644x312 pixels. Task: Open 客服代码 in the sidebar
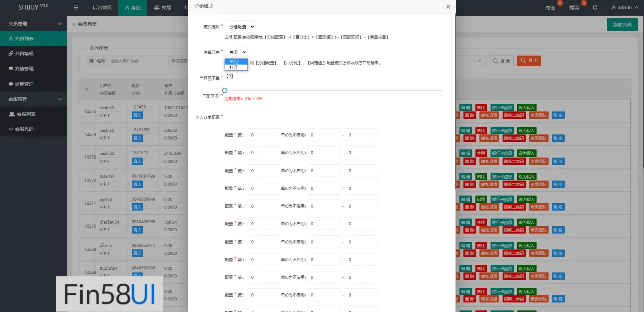click(33, 129)
